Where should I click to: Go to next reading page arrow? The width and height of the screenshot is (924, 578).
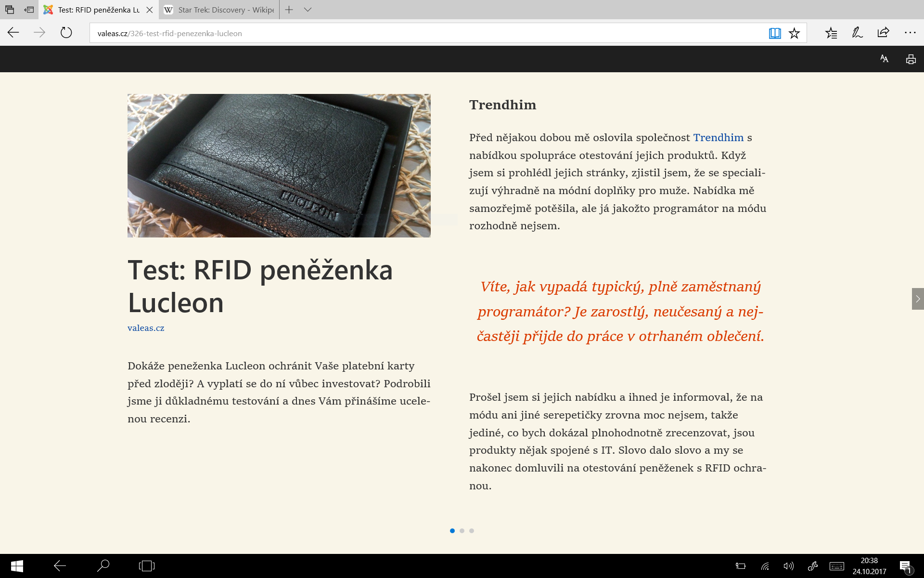(x=918, y=299)
